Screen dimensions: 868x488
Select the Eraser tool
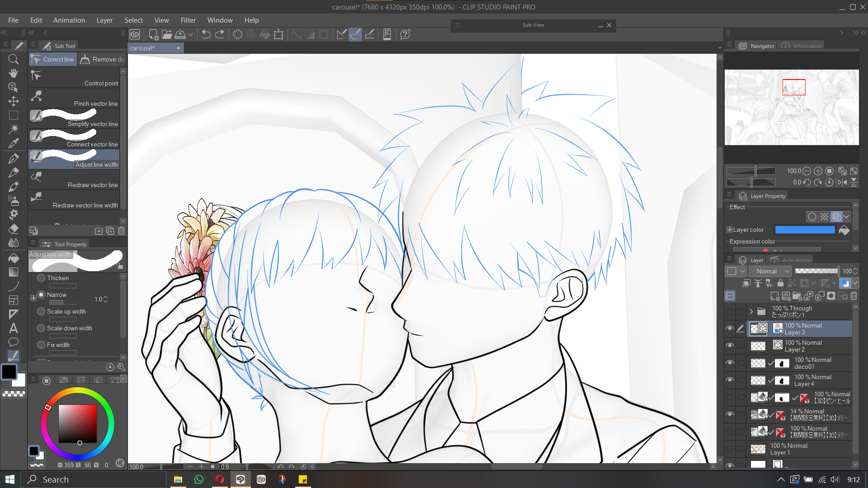[14, 229]
